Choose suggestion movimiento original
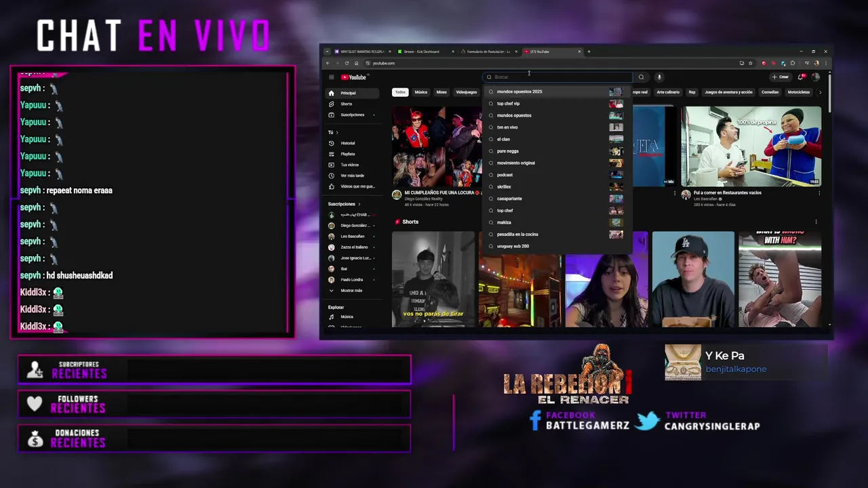This screenshot has height=488, width=868. pos(556,163)
